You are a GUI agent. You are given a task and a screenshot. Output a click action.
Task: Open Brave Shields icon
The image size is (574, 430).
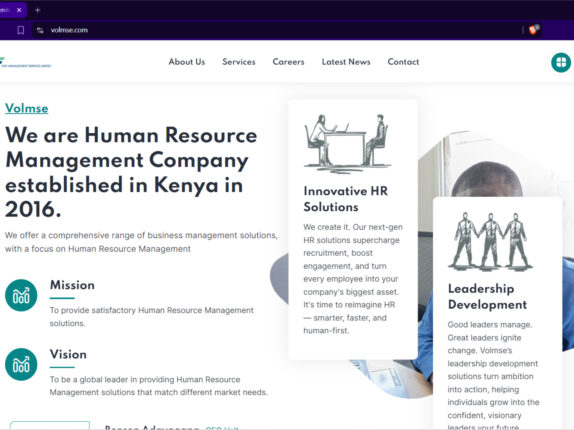click(534, 30)
